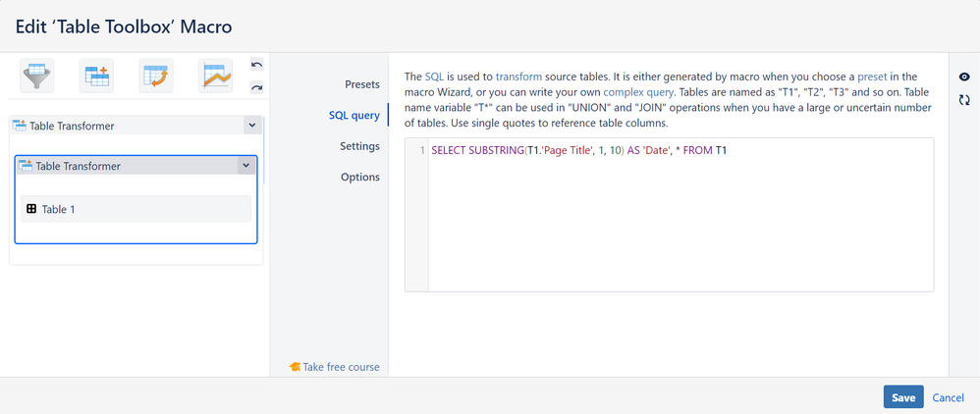Add the Pivot Table macro icon
Viewport: 980px width, 414px height.
coord(156,75)
